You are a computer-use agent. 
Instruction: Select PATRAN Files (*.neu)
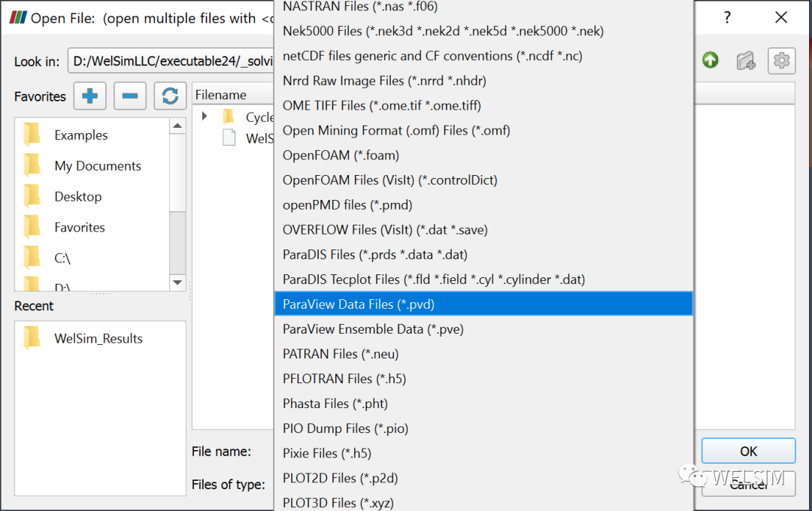click(483, 354)
